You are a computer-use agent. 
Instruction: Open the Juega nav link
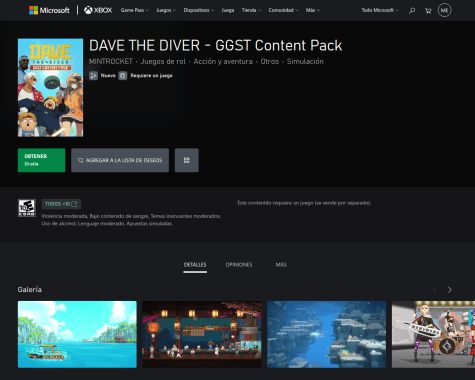[228, 10]
